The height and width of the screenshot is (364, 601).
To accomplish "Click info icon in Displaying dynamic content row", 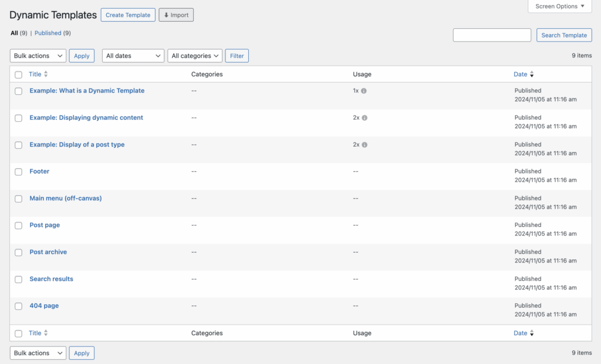I will 364,118.
